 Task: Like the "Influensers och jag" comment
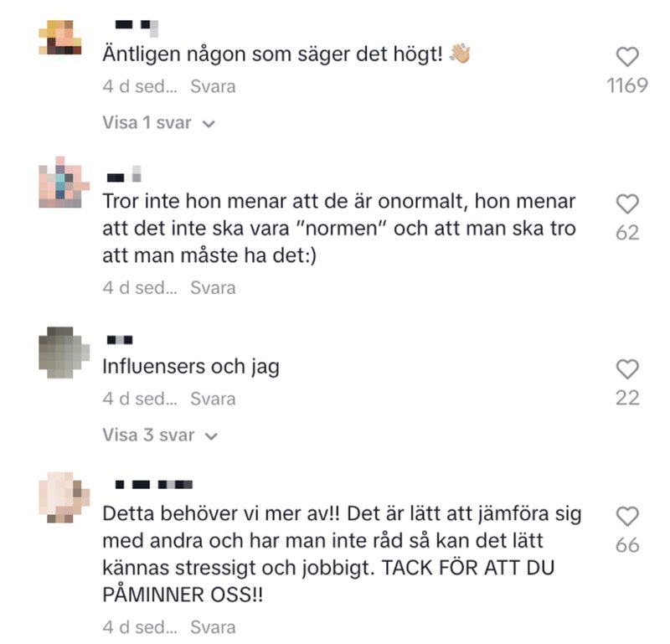click(627, 368)
